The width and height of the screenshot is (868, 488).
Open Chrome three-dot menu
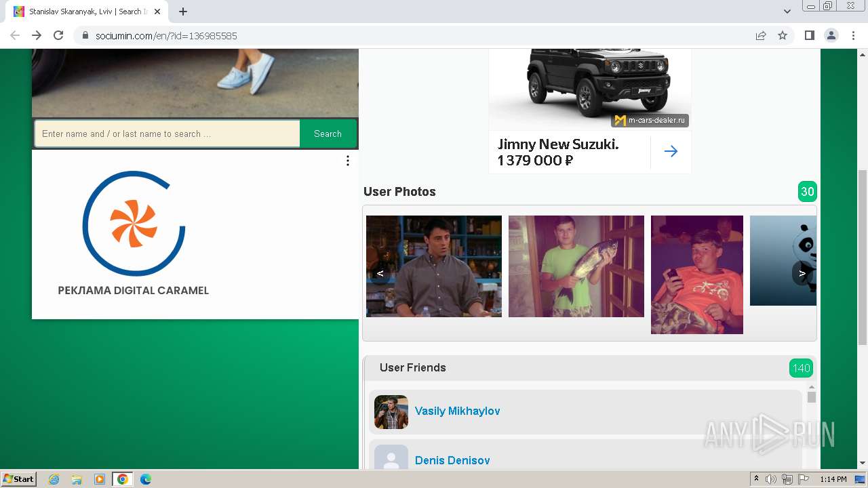[x=853, y=35]
